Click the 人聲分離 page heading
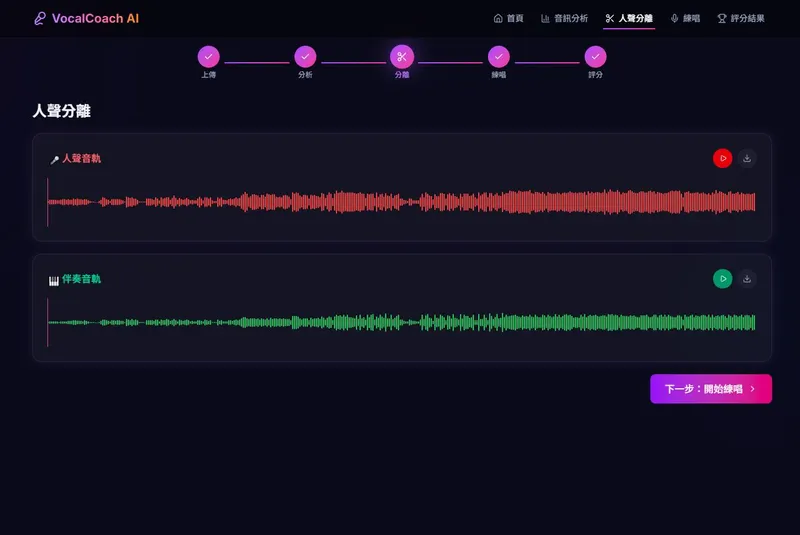This screenshot has width=800, height=535. pos(62,111)
